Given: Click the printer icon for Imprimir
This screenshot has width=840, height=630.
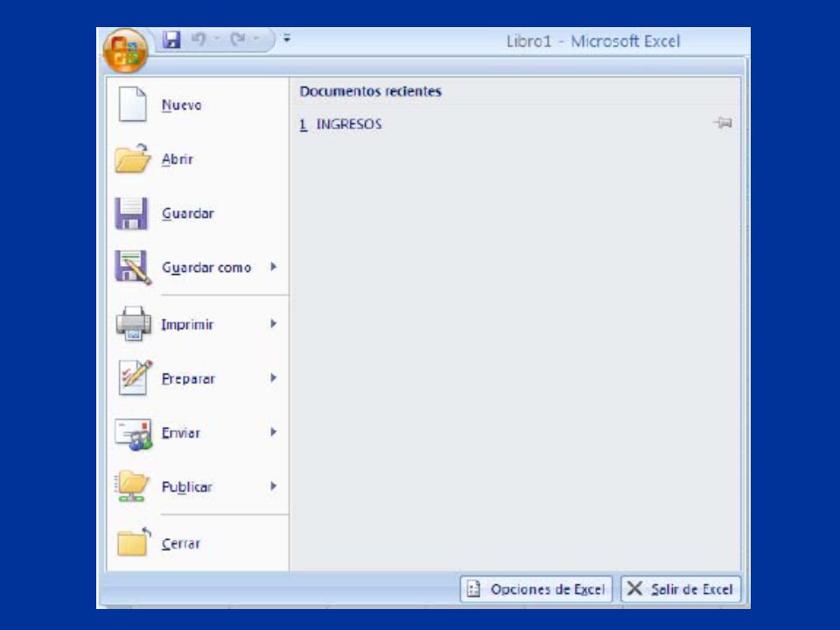Looking at the screenshot, I should coord(133,324).
